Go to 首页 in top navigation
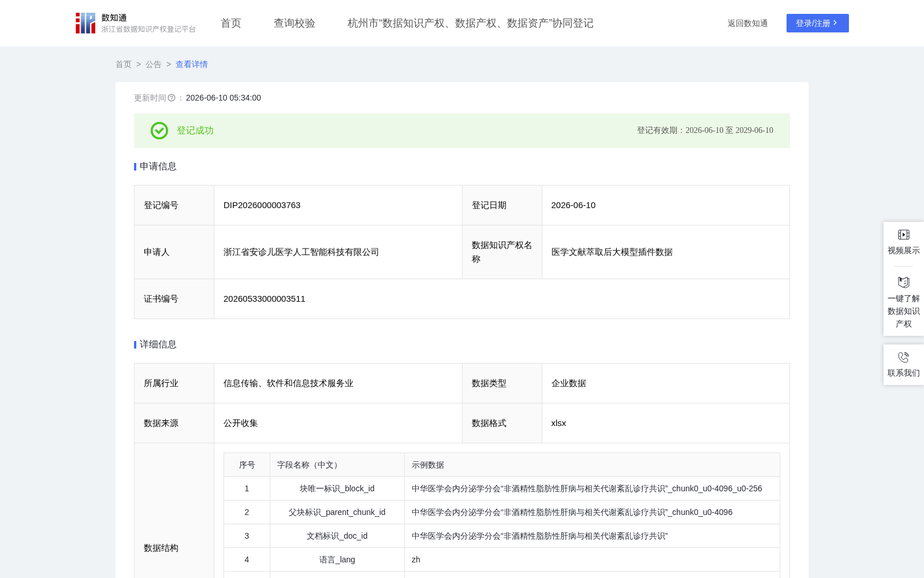924x578 pixels. click(x=231, y=23)
